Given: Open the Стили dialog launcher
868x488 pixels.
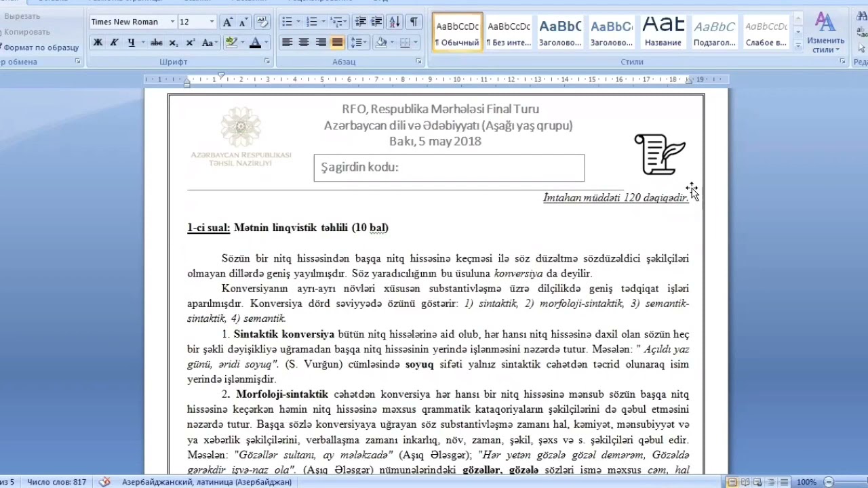Looking at the screenshot, I should pyautogui.click(x=842, y=62).
